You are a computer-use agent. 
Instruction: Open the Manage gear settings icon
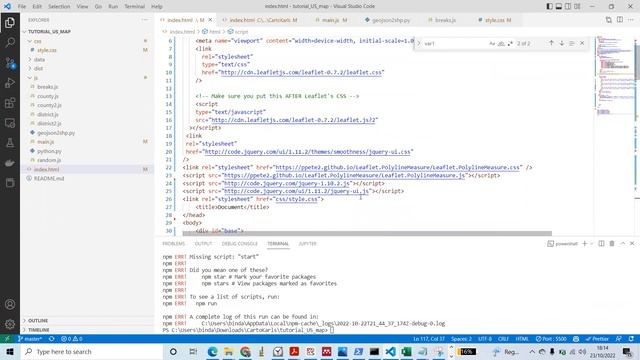(10, 324)
